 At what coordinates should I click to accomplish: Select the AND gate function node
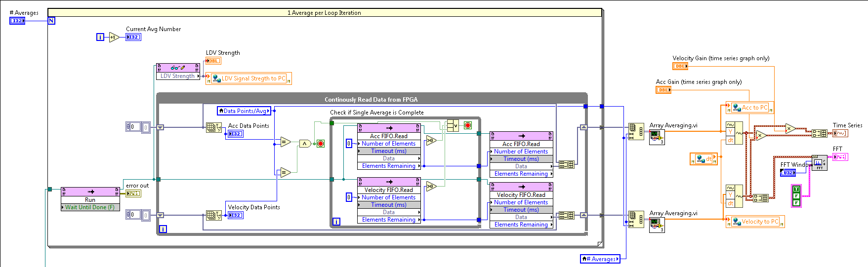(305, 144)
